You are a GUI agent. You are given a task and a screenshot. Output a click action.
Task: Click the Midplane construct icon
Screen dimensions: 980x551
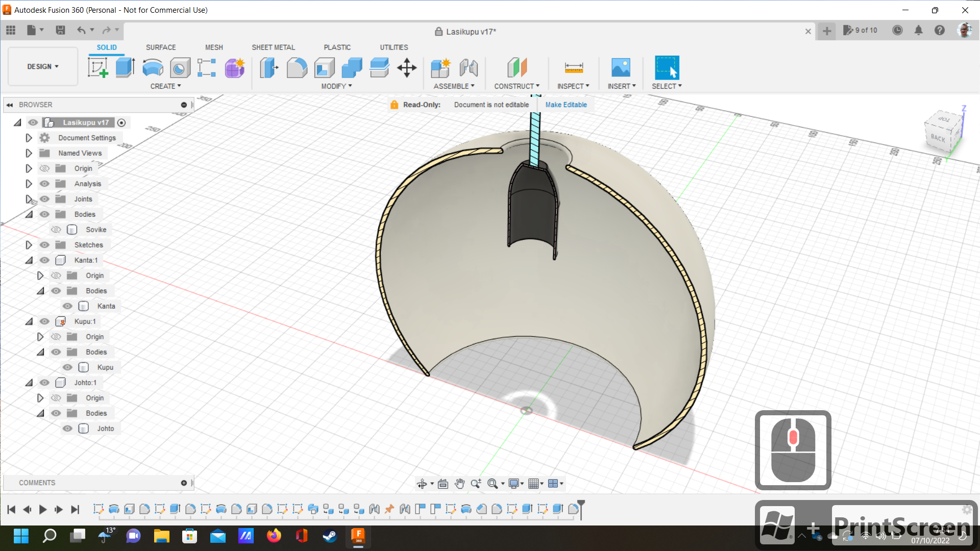click(x=517, y=67)
